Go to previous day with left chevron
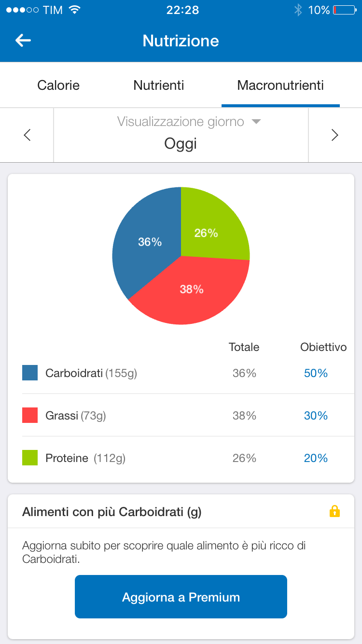The image size is (362, 644). (x=27, y=135)
